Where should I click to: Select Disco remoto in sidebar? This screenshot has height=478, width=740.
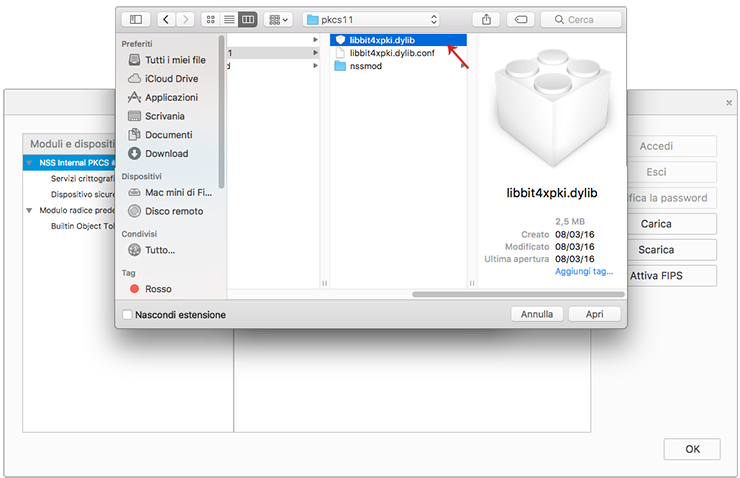[168, 211]
